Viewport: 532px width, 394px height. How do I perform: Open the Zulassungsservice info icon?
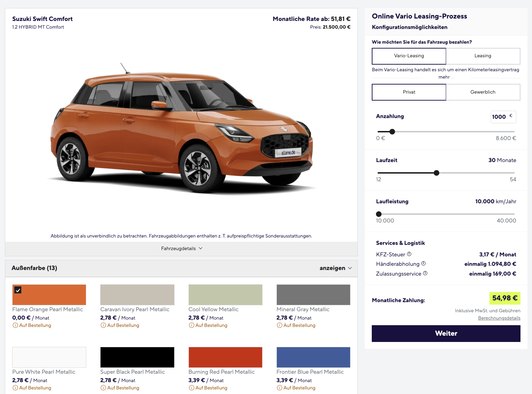coord(425,273)
